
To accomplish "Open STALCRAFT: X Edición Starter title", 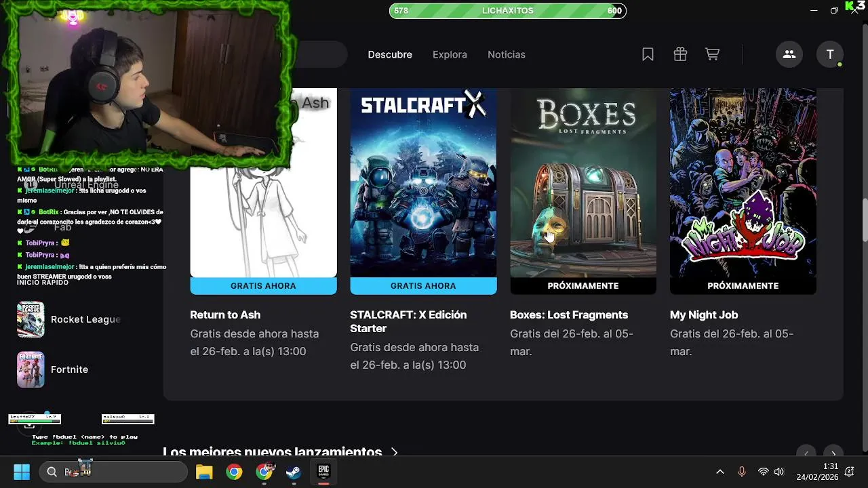I will pyautogui.click(x=408, y=321).
